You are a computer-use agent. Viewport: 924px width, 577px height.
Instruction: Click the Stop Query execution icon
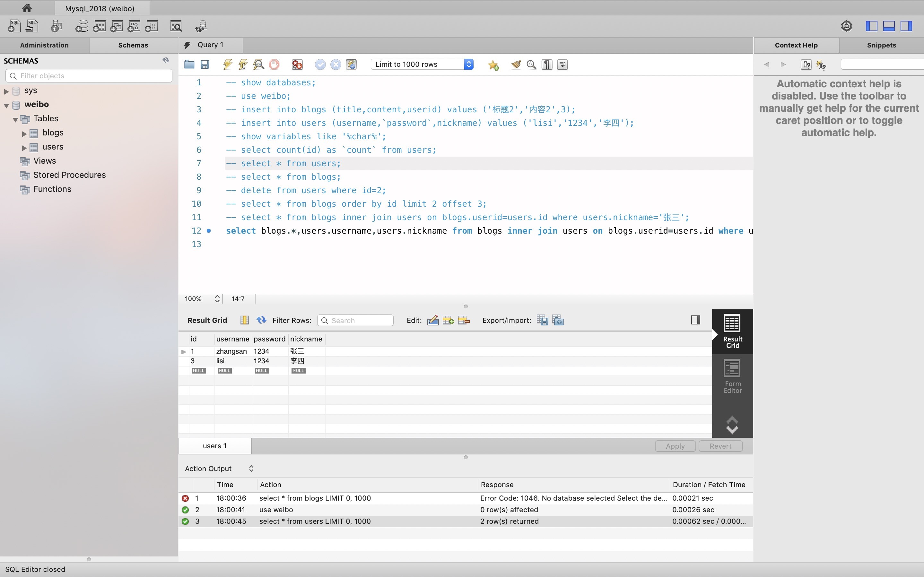click(x=275, y=65)
